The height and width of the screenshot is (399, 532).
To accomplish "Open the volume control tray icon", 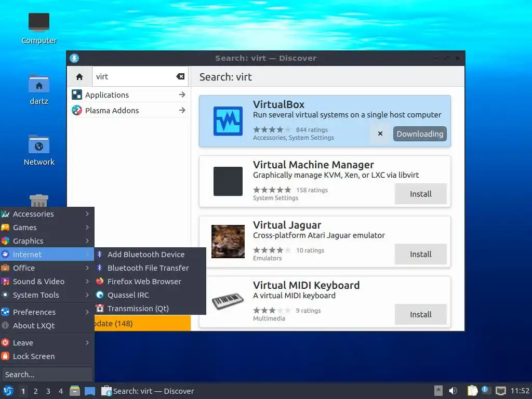I will [x=453, y=391].
